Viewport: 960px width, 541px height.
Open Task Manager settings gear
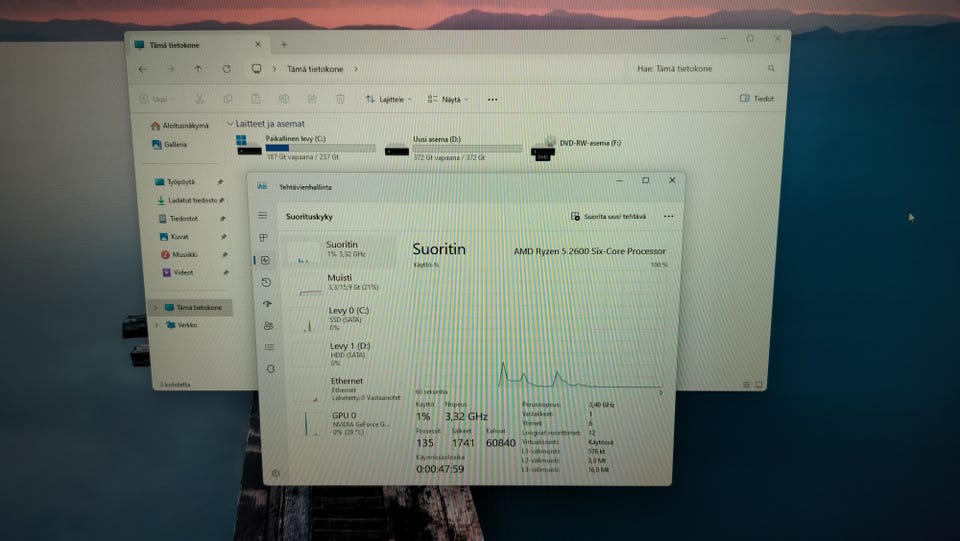pyautogui.click(x=276, y=473)
